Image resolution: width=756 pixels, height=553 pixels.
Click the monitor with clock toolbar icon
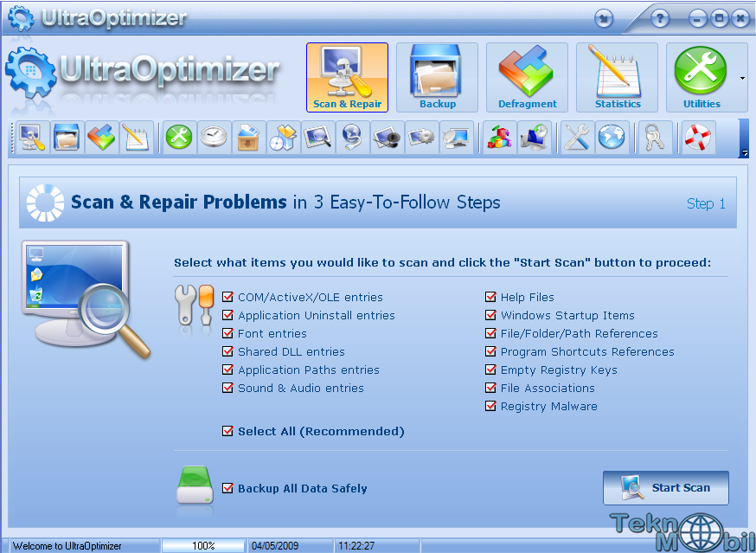coord(535,138)
